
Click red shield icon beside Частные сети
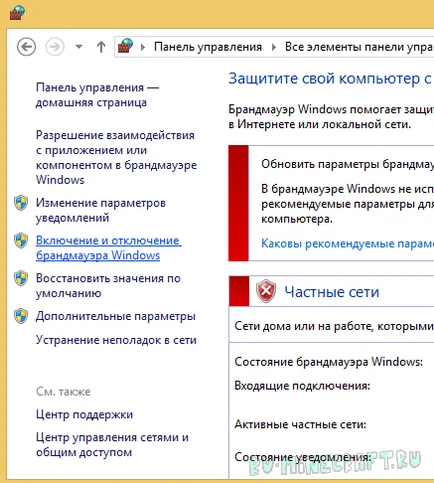click(x=266, y=291)
